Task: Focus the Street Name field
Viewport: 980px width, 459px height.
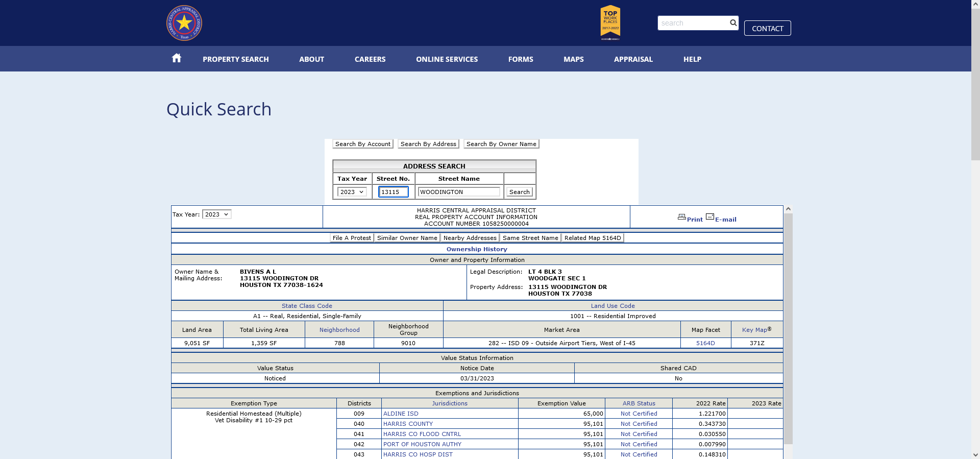Action: pyautogui.click(x=459, y=192)
